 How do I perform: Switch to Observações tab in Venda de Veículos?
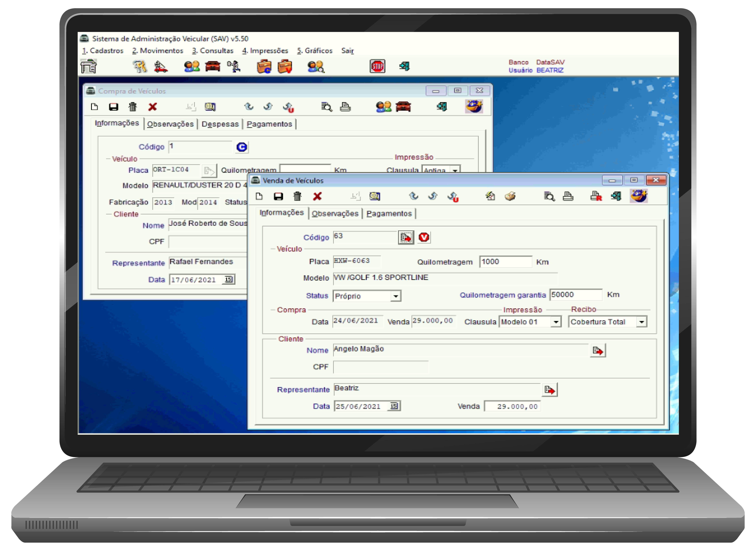pos(335,213)
